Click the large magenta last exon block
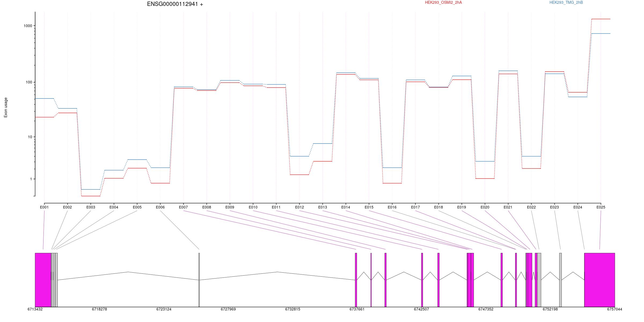This screenshot has height=322, width=644. pyautogui.click(x=599, y=280)
